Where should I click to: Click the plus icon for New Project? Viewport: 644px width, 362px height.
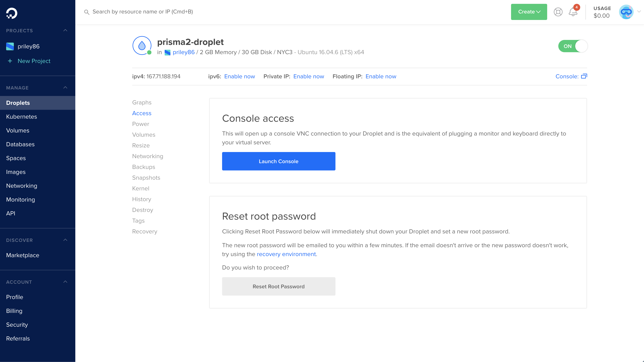[x=10, y=61]
